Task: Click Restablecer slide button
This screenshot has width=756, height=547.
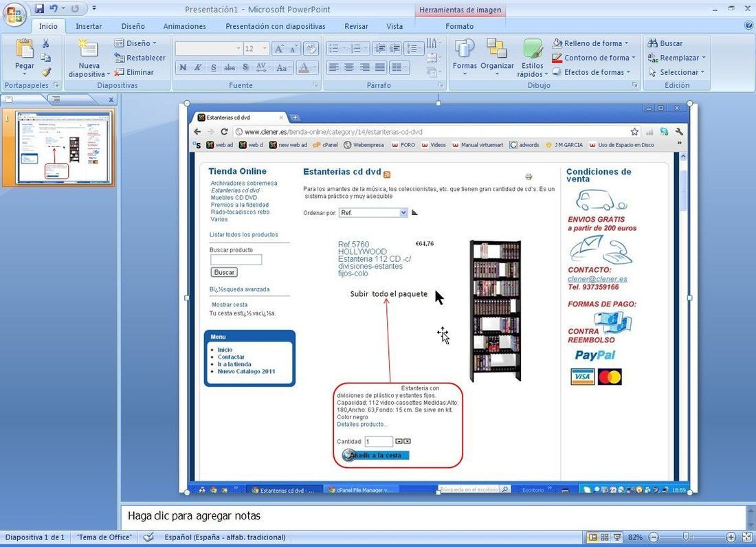Action: (140, 58)
